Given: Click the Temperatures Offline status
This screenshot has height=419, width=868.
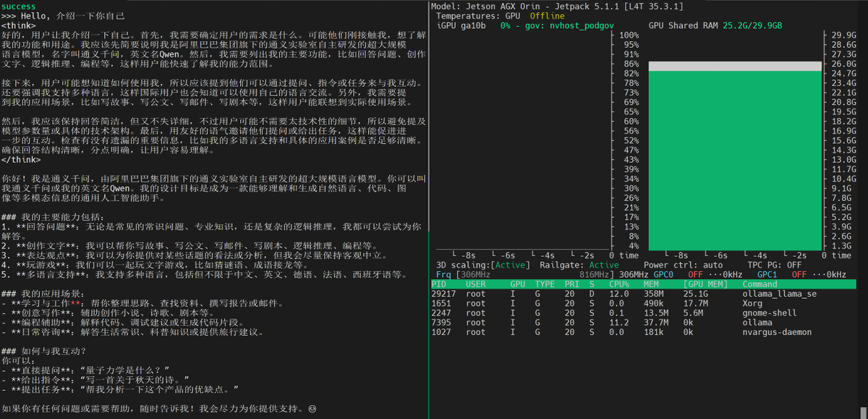Looking at the screenshot, I should (546, 15).
